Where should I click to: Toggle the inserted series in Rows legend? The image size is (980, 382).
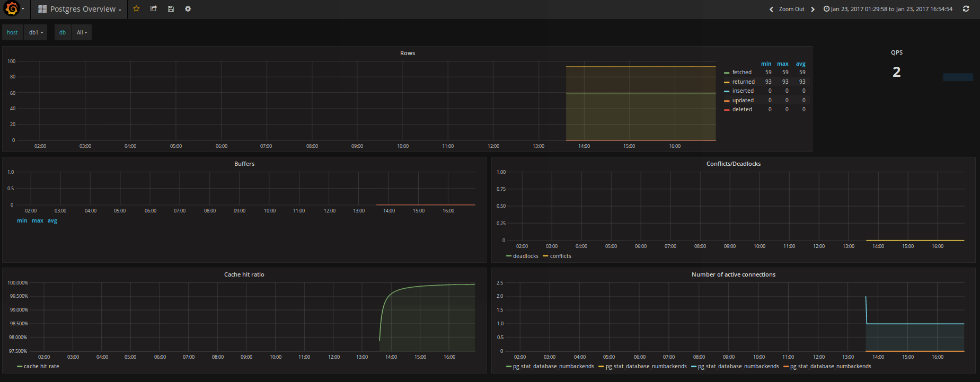743,91
